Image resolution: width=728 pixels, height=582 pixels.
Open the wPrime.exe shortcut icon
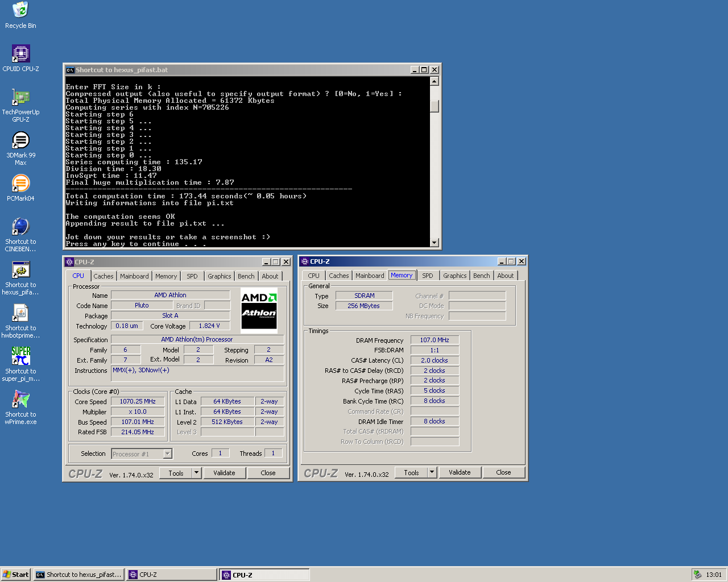(x=20, y=408)
